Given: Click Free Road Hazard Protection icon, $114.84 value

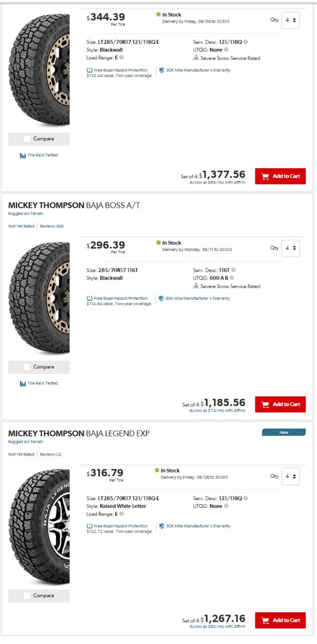Looking at the screenshot, I should point(90,298).
